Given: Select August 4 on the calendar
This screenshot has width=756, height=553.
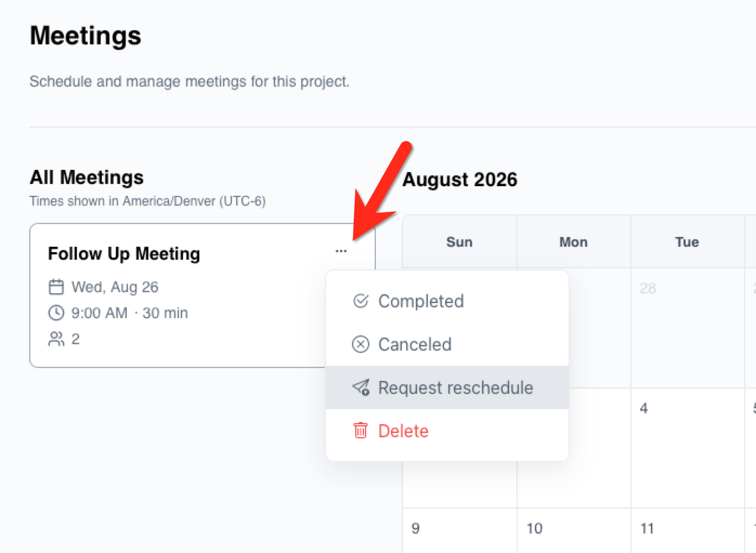Looking at the screenshot, I should (x=688, y=448).
